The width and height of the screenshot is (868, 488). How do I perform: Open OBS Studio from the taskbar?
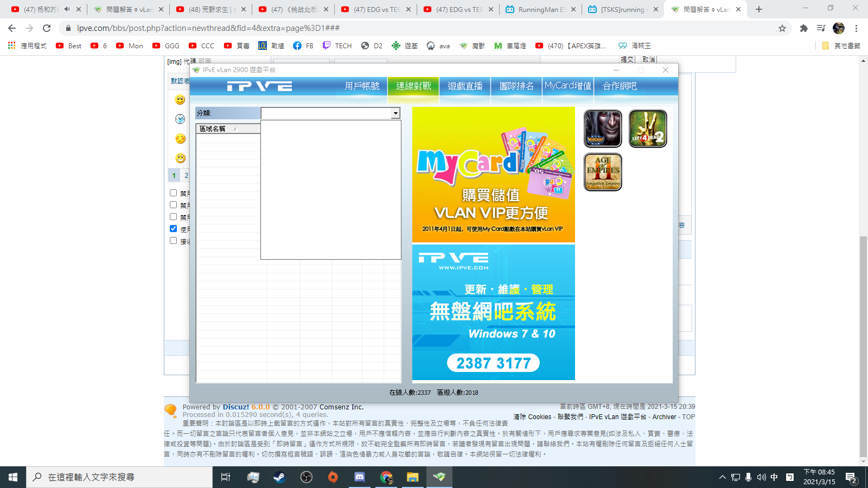[x=307, y=477]
